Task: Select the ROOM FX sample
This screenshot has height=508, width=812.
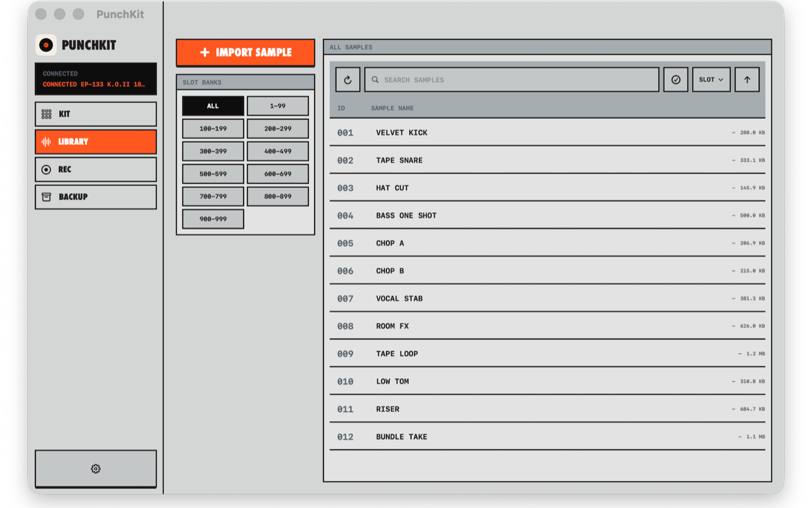Action: coord(547,326)
